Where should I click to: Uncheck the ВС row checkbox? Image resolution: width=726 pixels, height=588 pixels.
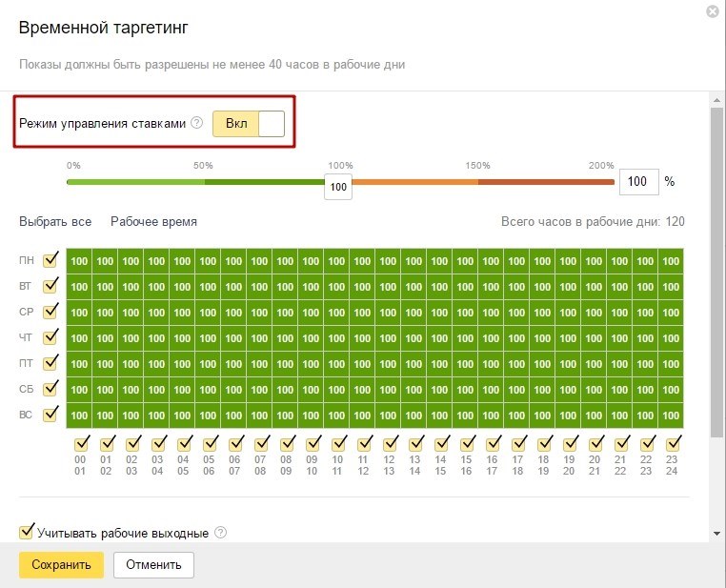tap(50, 414)
